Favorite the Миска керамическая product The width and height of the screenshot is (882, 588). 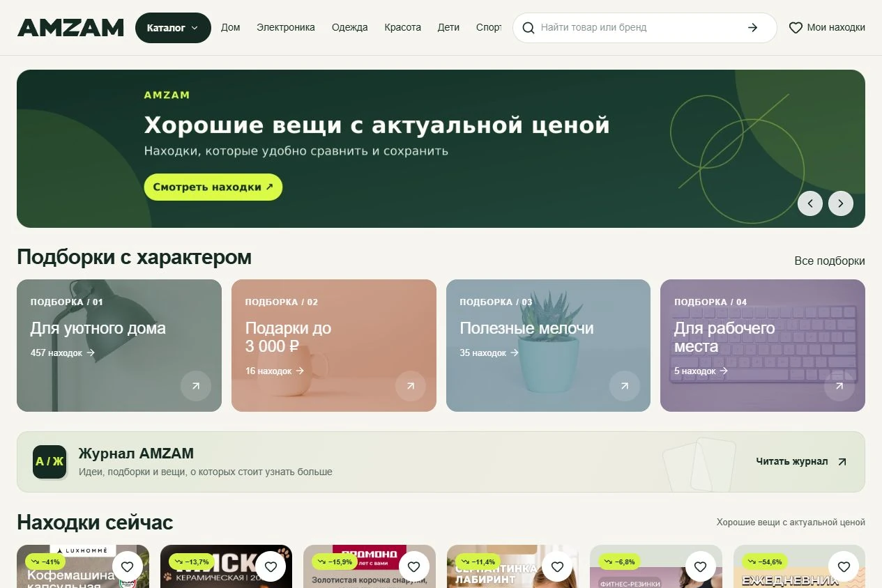tap(271, 567)
